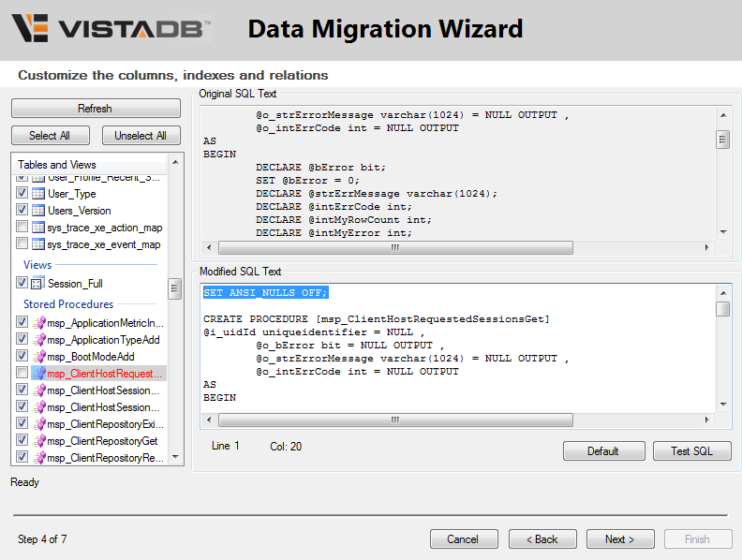The image size is (742, 560).
Task: Proceed with the Next button
Action: point(620,539)
